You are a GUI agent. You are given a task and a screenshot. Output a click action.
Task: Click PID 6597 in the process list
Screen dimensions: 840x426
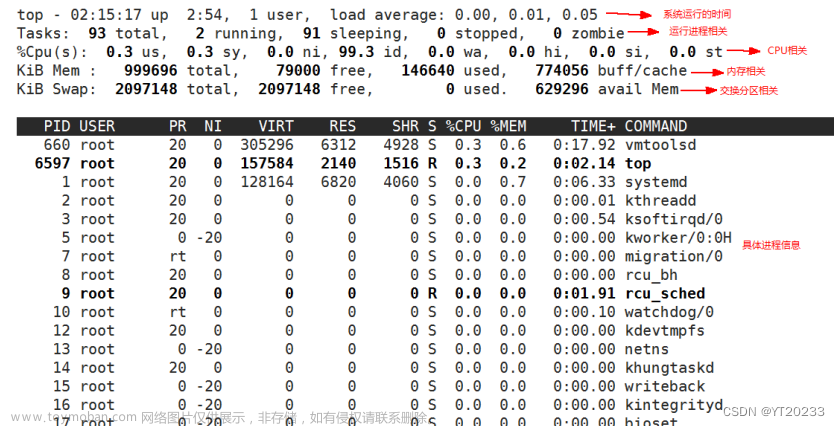pos(52,163)
